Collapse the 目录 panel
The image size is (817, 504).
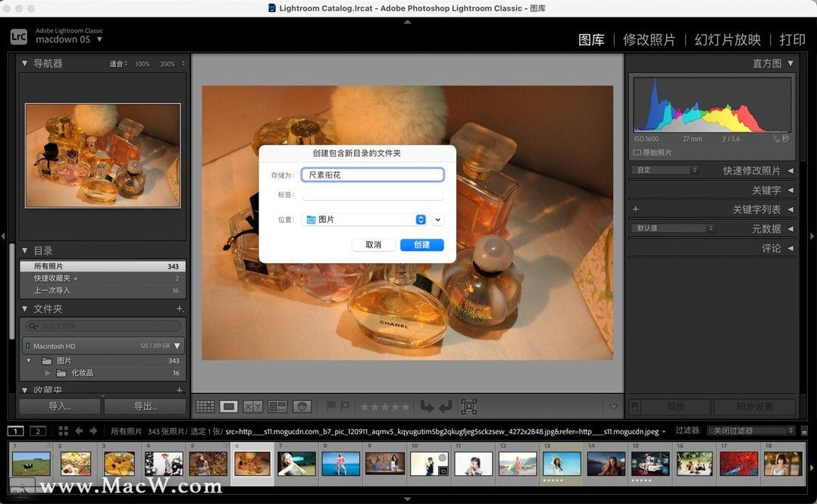[24, 251]
